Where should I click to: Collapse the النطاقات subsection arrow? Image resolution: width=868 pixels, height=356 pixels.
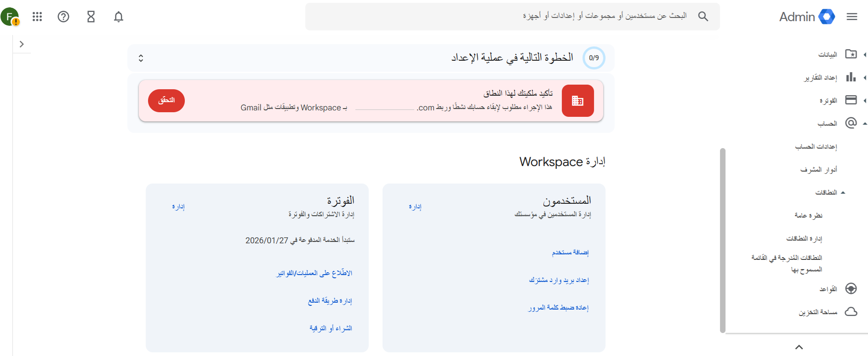pyautogui.click(x=843, y=192)
